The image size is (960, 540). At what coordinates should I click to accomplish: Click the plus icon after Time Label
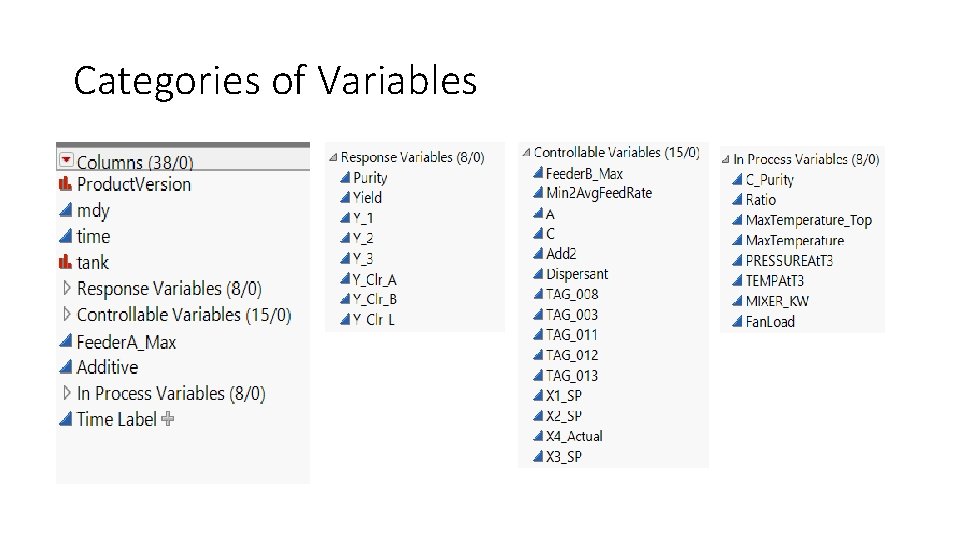point(168,419)
